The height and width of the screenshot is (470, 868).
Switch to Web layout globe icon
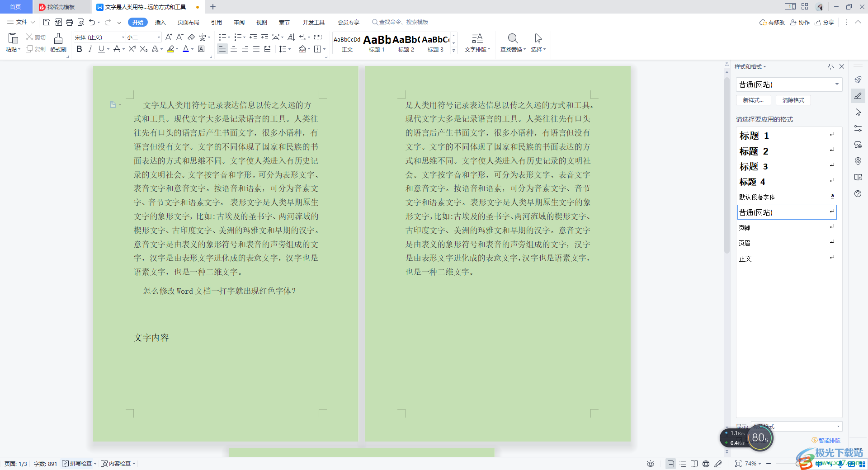pyautogui.click(x=706, y=464)
